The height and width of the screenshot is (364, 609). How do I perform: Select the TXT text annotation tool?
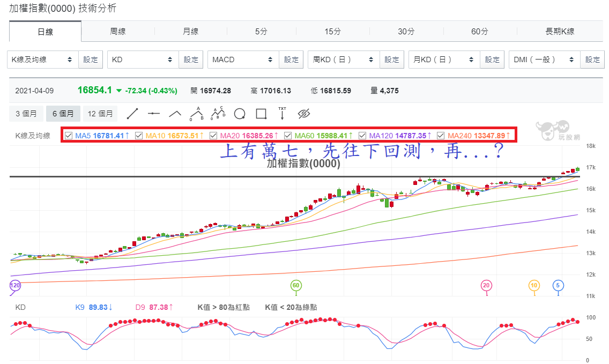coord(283,114)
